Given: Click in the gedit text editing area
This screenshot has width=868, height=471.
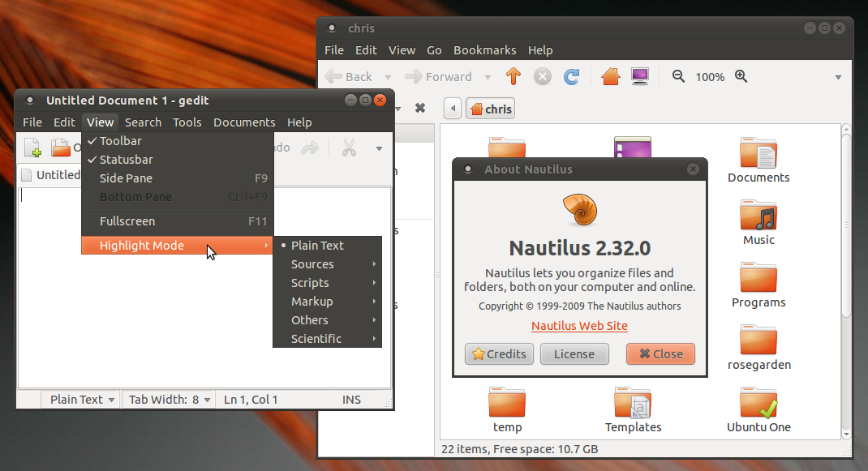Looking at the screenshot, I should click(204, 288).
